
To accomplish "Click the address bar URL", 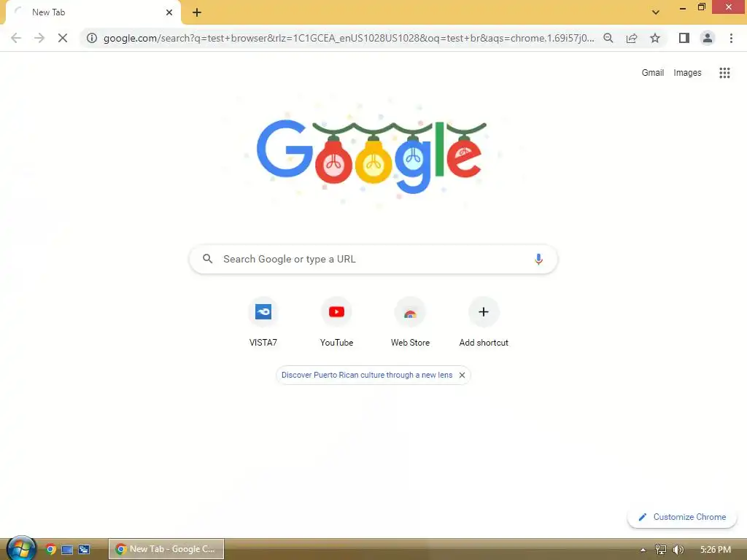I will 349,38.
